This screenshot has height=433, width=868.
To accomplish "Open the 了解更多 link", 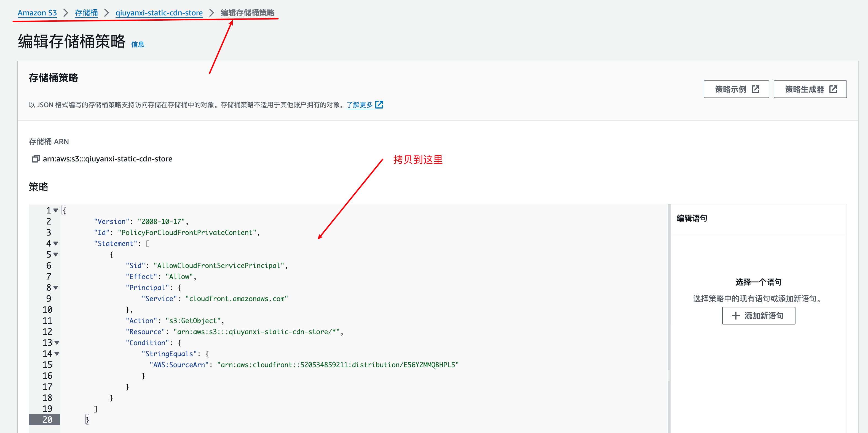I will click(360, 105).
